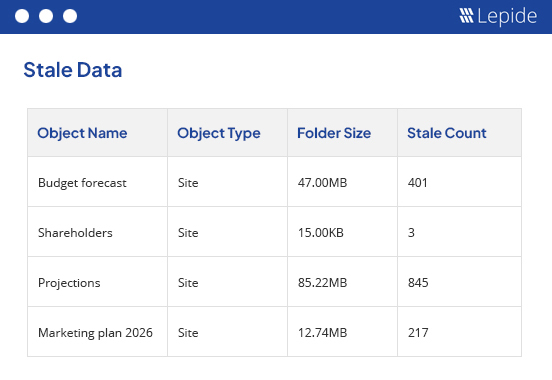This screenshot has height=380, width=552.
Task: Select the Shareholders row name
Action: [75, 233]
